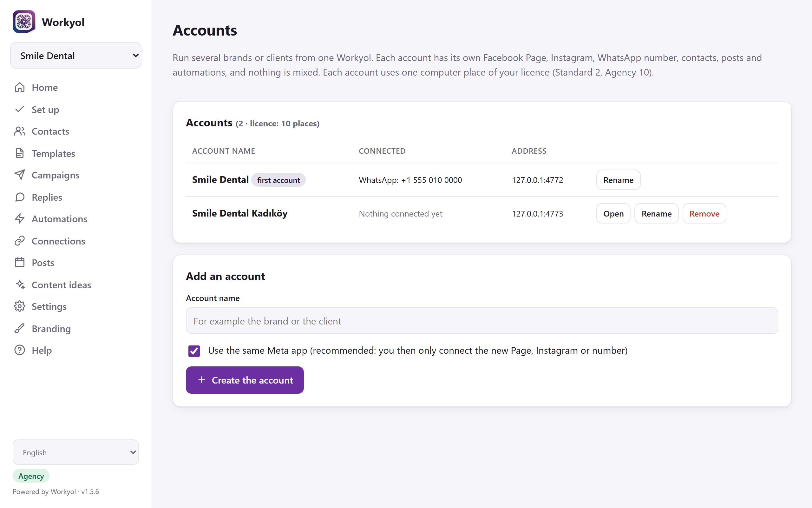The image size is (812, 508).
Task: Open the Smile Dental account switcher
Action: click(x=76, y=56)
